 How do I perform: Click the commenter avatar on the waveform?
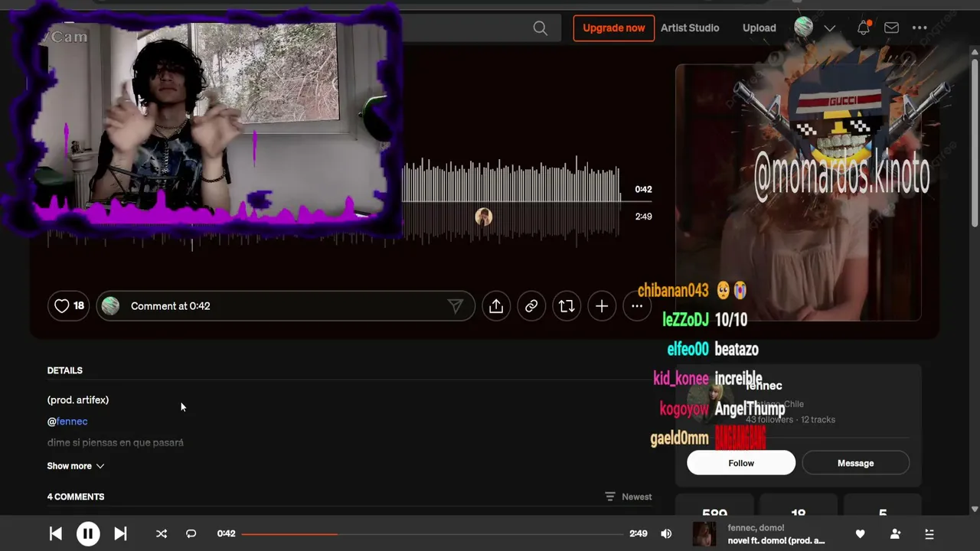[483, 217]
